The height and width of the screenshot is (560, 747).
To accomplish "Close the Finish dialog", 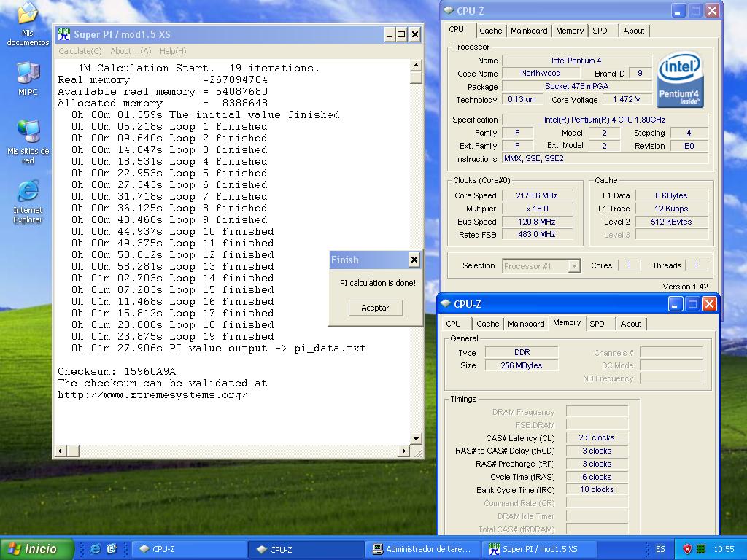I will point(414,260).
